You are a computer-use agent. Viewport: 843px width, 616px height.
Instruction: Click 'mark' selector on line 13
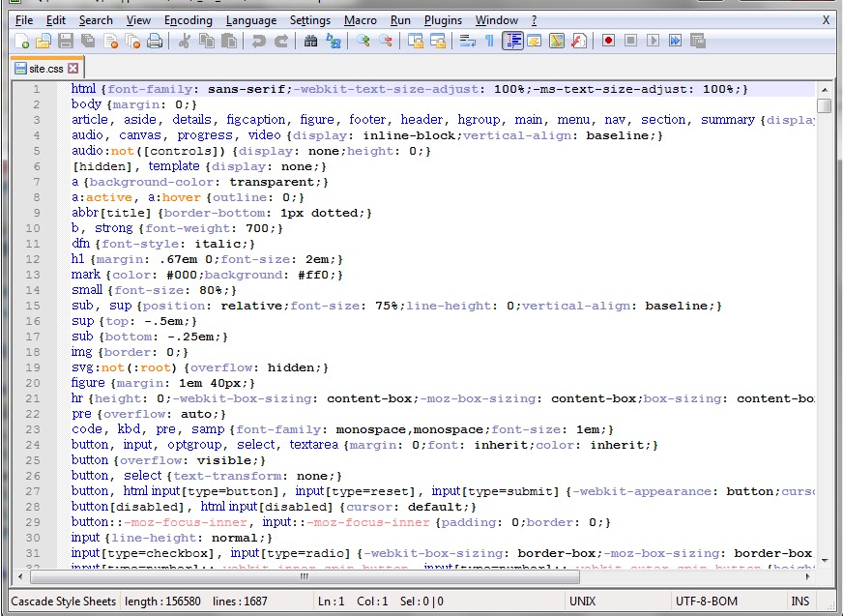coord(85,275)
